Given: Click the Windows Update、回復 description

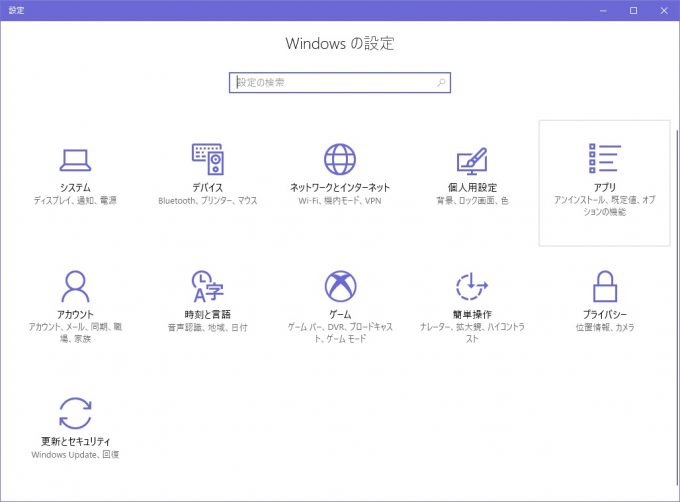Looking at the screenshot, I should point(75,454).
